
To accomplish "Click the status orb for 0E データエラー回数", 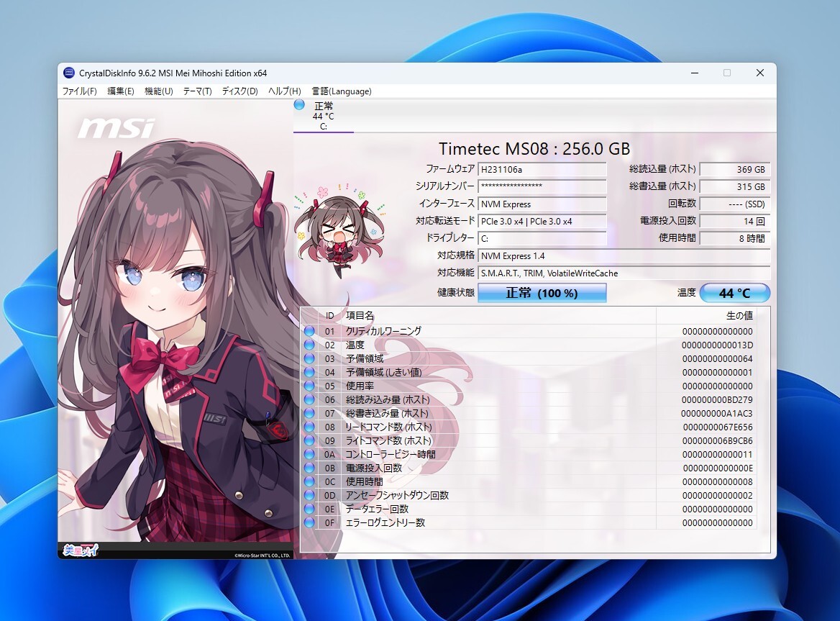I will pos(309,509).
